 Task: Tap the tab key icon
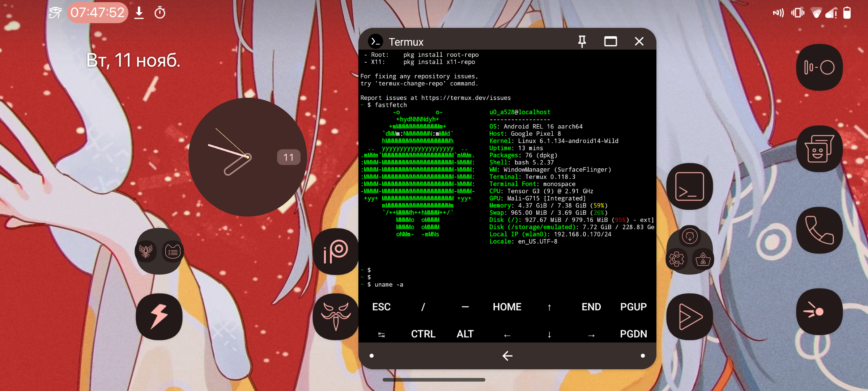coord(381,335)
